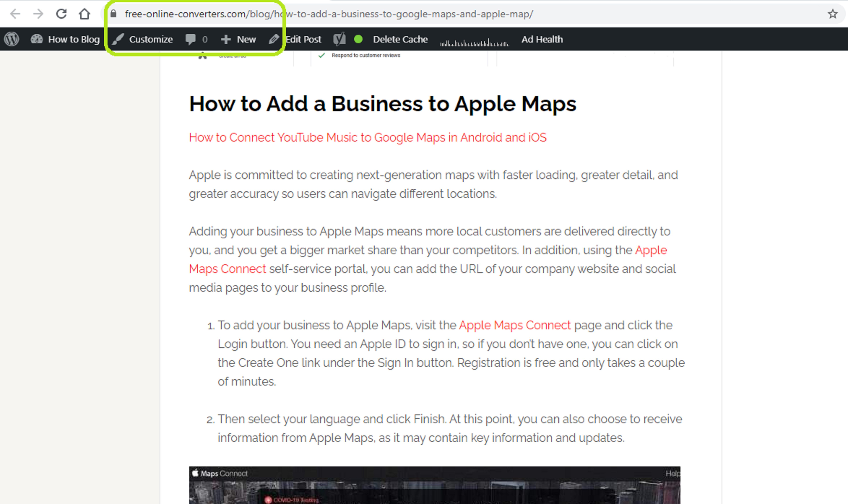The image size is (848, 504).
Task: Open the Yoast SEO icon in admin bar
Action: 339,39
